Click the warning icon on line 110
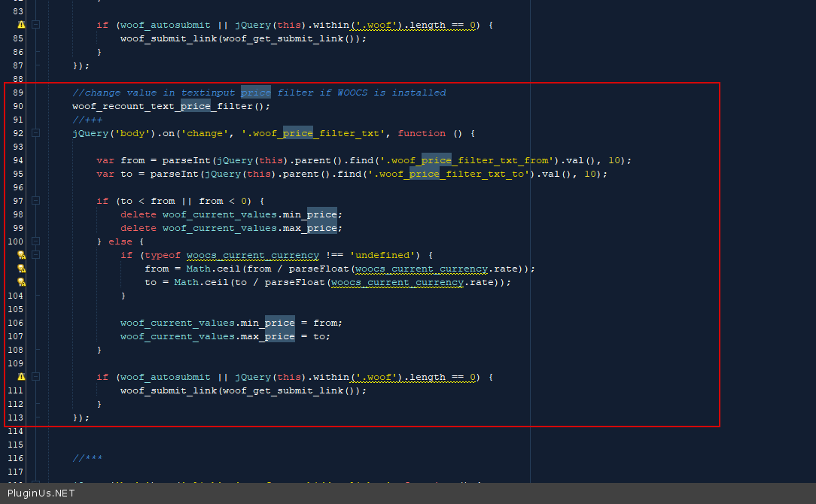 coord(21,377)
